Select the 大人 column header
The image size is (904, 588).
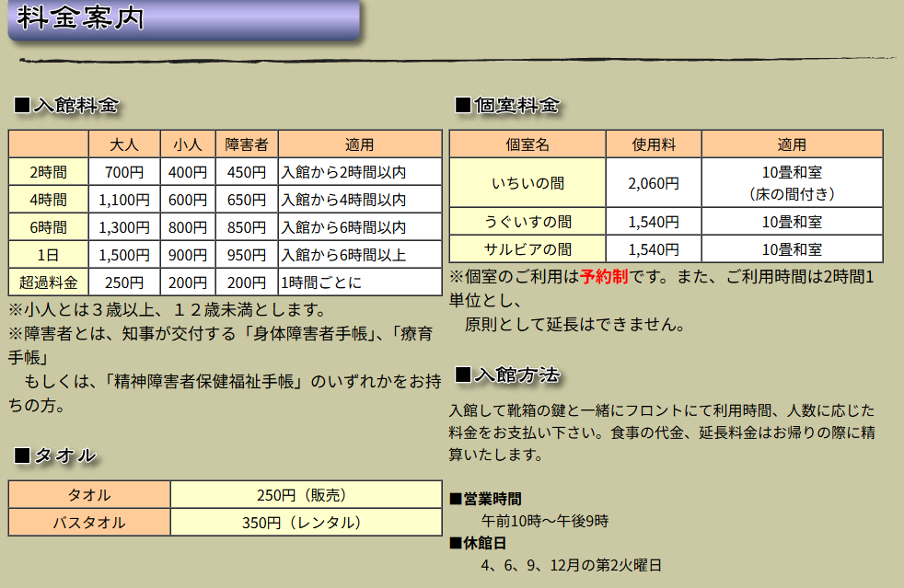tap(123, 144)
